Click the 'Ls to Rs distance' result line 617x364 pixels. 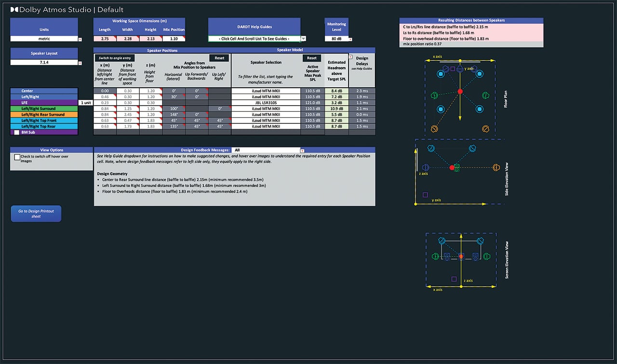(471, 33)
